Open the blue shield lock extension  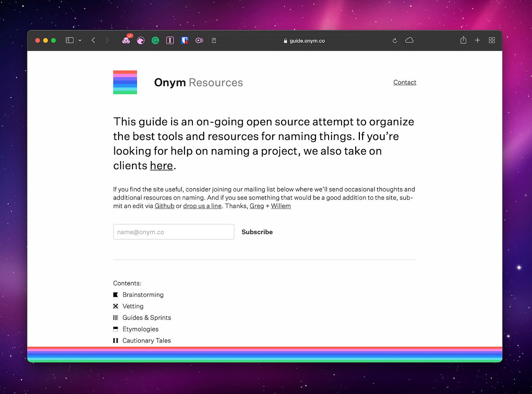(x=185, y=41)
